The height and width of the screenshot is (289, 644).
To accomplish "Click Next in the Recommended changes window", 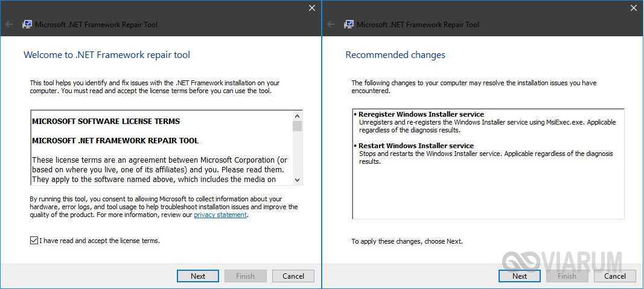I will coord(520,276).
